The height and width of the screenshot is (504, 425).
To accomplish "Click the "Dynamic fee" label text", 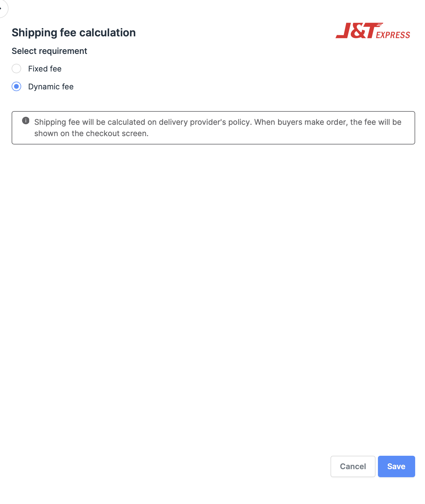I will click(51, 87).
